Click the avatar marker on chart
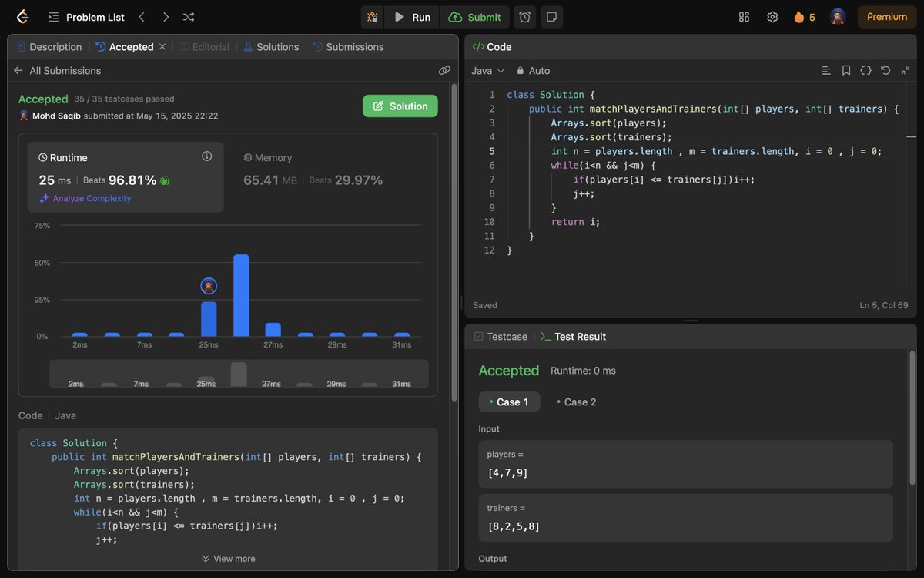This screenshot has width=924, height=578. pos(209,286)
